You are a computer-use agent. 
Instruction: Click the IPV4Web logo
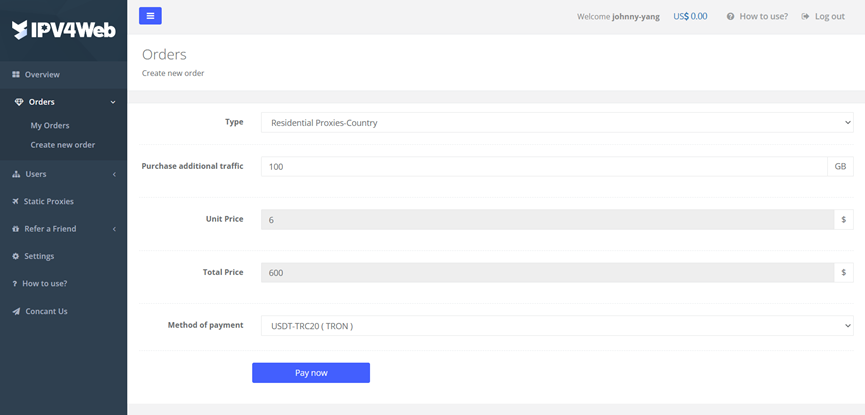(x=63, y=30)
